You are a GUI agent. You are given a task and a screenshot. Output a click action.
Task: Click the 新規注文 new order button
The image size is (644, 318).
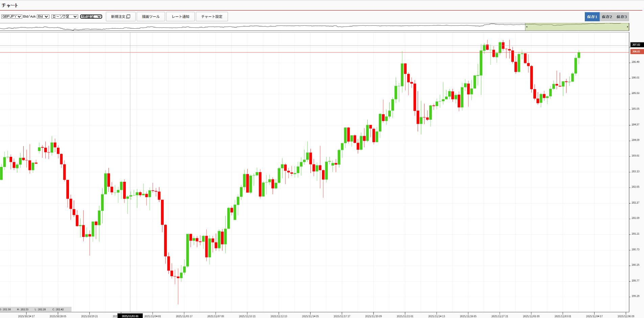pos(120,17)
